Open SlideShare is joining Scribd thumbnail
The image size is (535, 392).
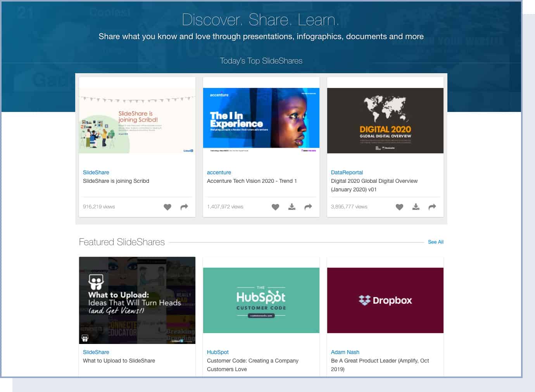(x=137, y=120)
